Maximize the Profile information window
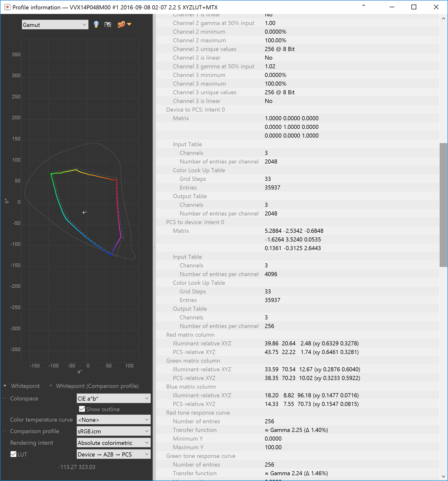Screen dimensions: 448x481 (414, 7)
